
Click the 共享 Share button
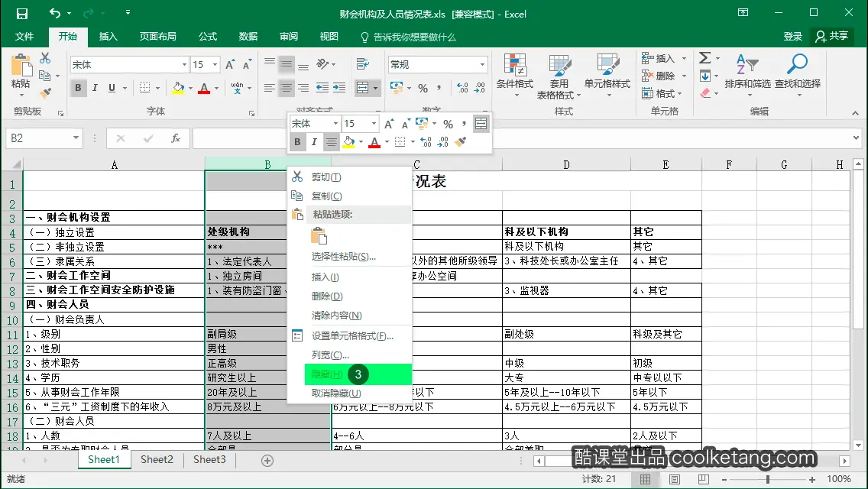click(832, 37)
